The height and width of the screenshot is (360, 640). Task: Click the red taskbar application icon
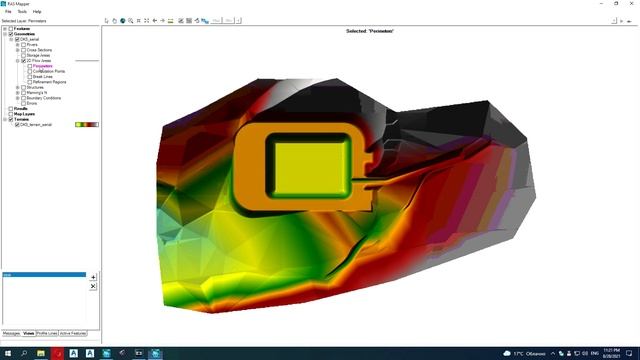[58, 353]
